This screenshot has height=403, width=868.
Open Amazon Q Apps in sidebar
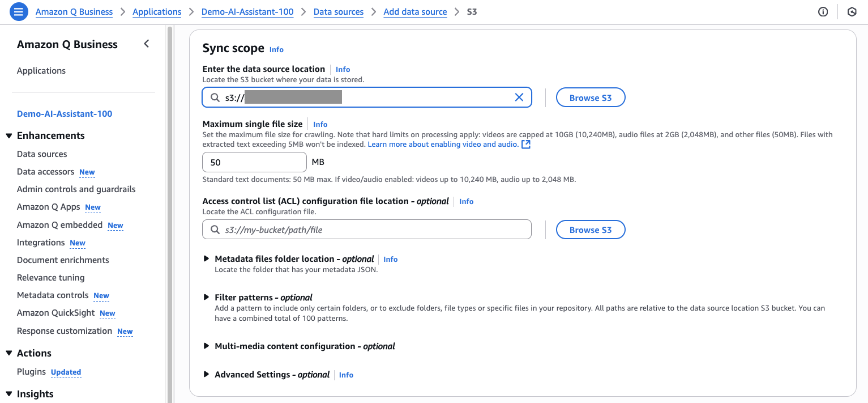(49, 207)
